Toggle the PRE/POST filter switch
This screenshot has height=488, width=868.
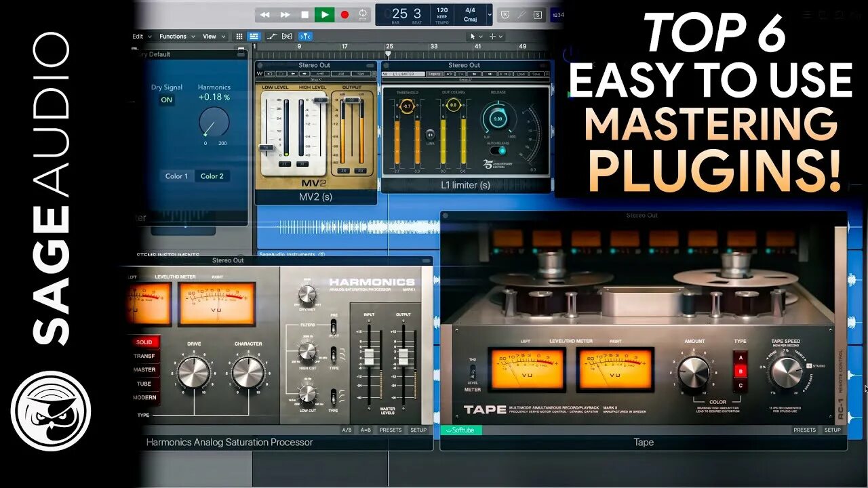[334, 325]
